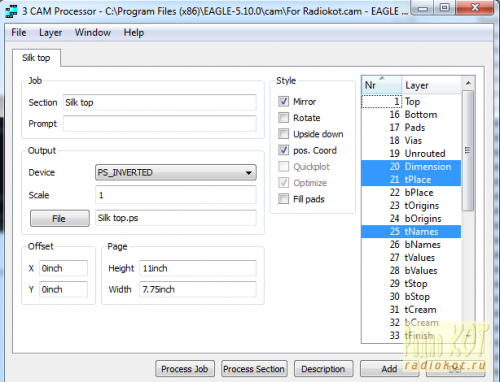This screenshot has width=500, height=382.
Task: Select layer 29 tStop
Action: 411,283
